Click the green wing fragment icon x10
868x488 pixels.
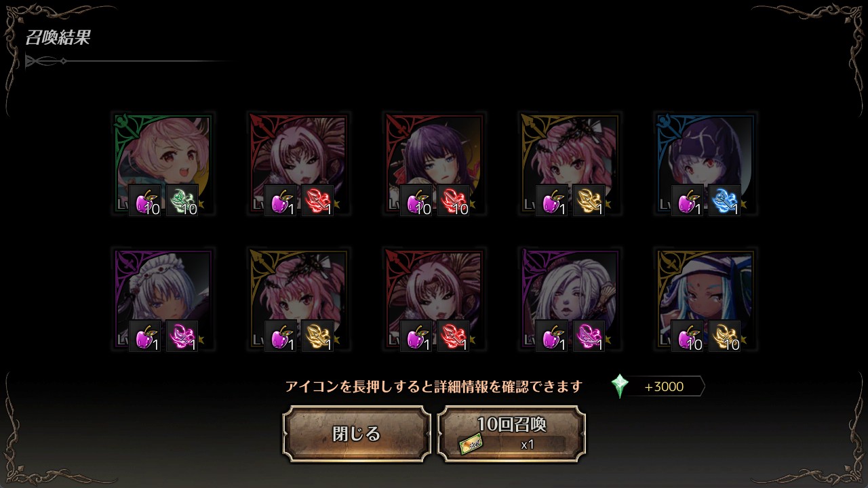pos(182,201)
